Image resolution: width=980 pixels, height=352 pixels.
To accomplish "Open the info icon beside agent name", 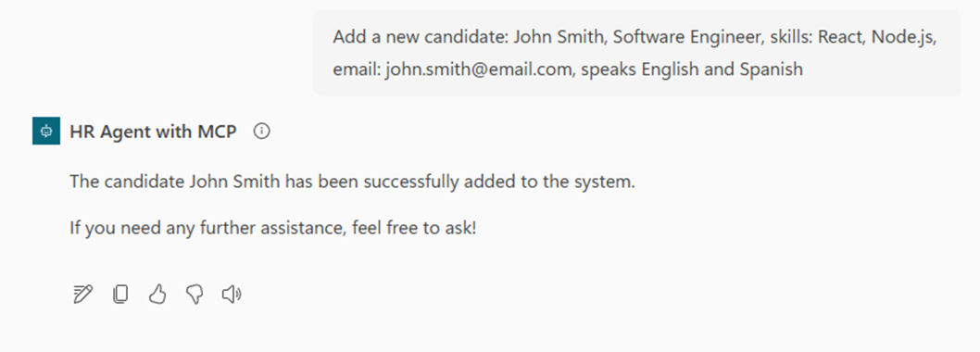I will (262, 132).
